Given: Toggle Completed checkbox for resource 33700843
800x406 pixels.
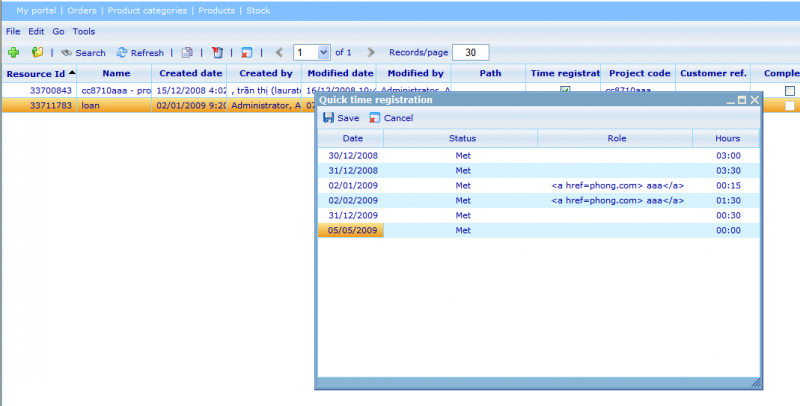Looking at the screenshot, I should coord(790,91).
